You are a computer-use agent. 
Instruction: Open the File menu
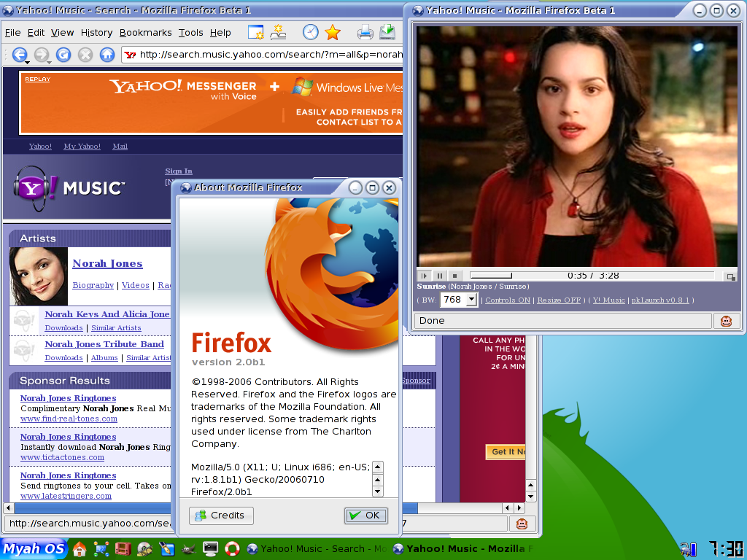[13, 33]
